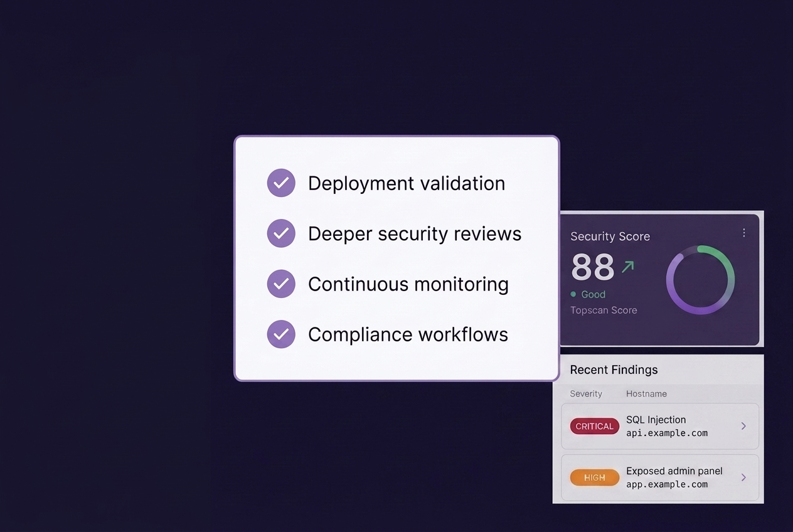Click the Topscan Score label

coord(604,310)
